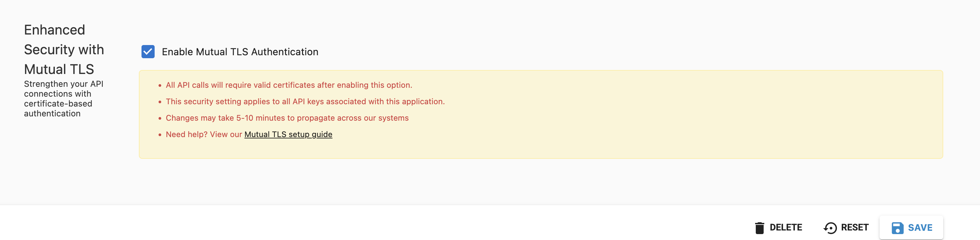Click the "Security with" heading line

coord(64,50)
